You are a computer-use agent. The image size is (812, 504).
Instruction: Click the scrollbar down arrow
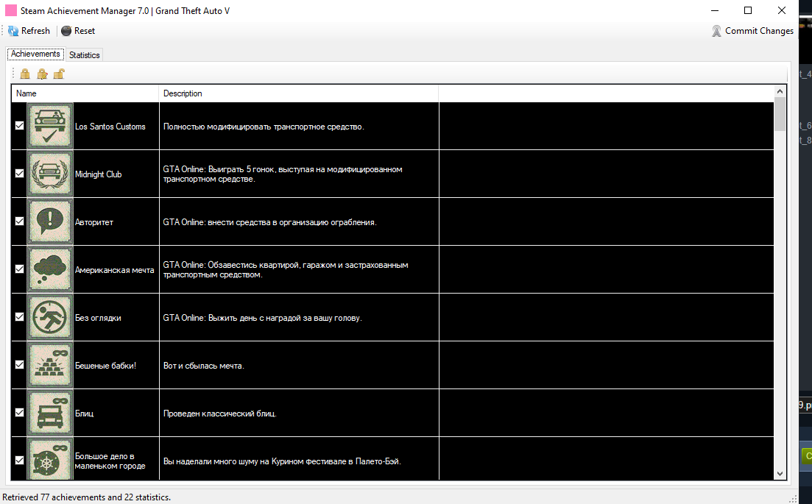point(780,474)
